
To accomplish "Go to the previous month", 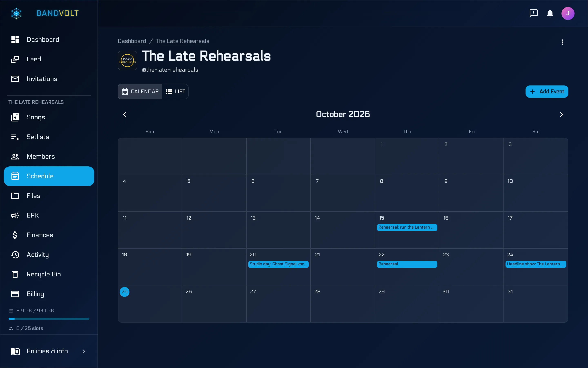I will click(x=124, y=114).
